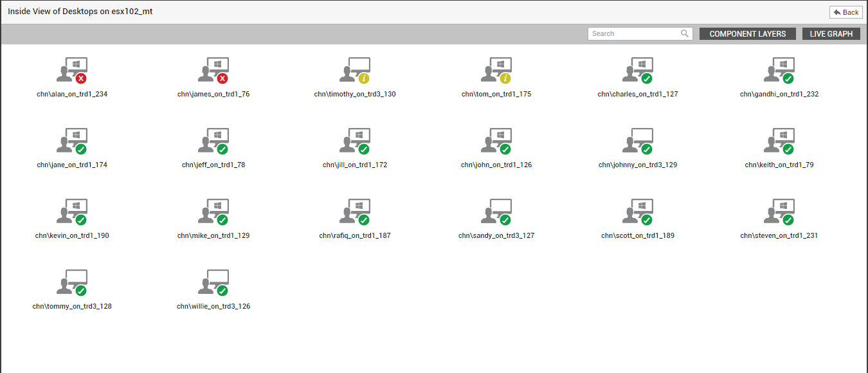Click the label chn\mike_on_trd1_129
This screenshot has height=373, width=868.
coord(213,235)
